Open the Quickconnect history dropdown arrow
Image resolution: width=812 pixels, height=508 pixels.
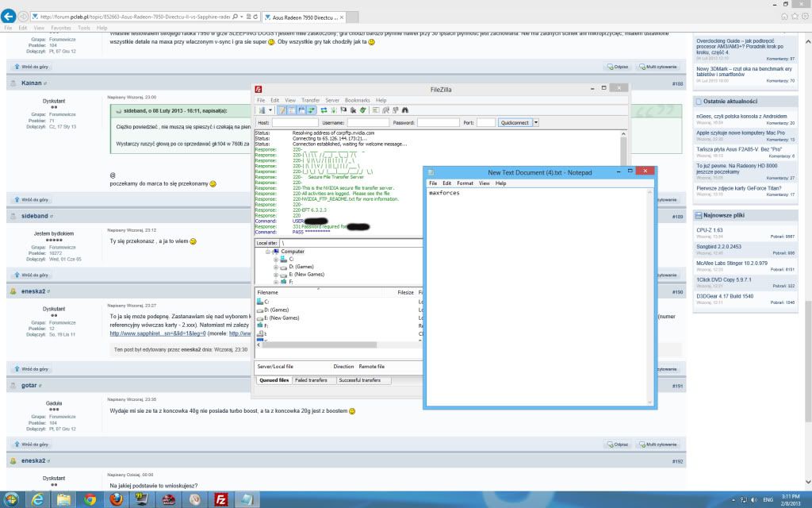(x=536, y=123)
